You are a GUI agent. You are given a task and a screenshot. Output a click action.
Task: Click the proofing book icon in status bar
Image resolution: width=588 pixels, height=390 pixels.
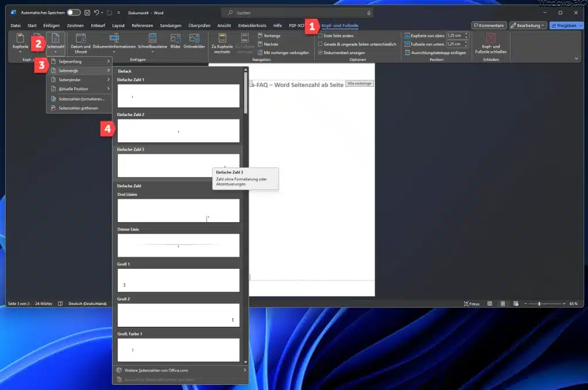[60, 304]
